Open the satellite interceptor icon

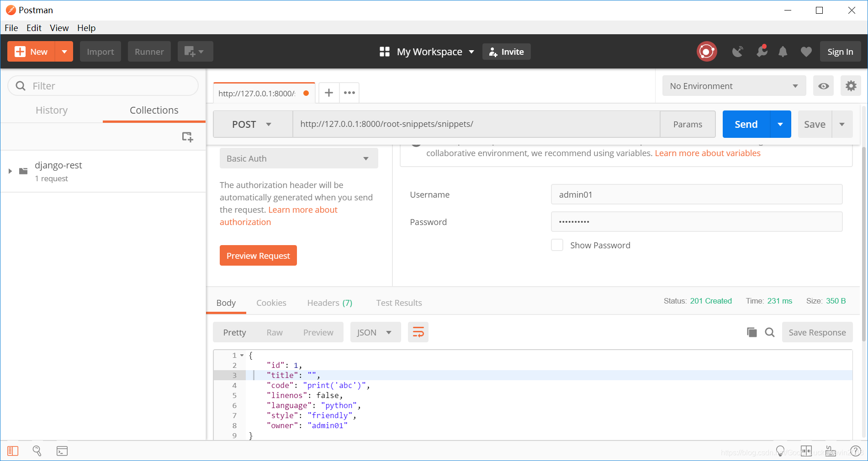coord(737,52)
